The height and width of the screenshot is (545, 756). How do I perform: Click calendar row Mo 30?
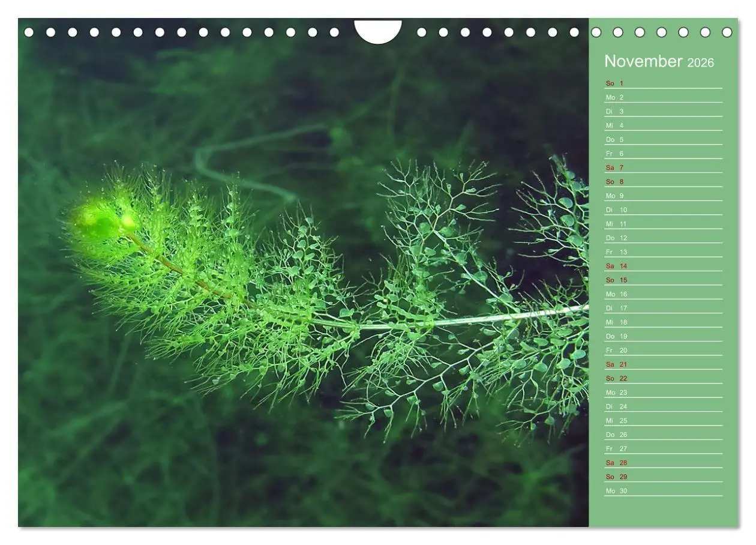663,491
